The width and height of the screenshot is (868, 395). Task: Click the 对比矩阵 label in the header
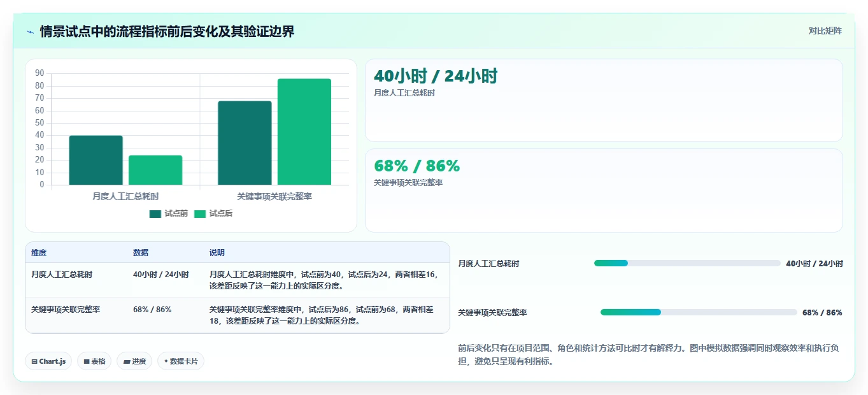click(825, 31)
